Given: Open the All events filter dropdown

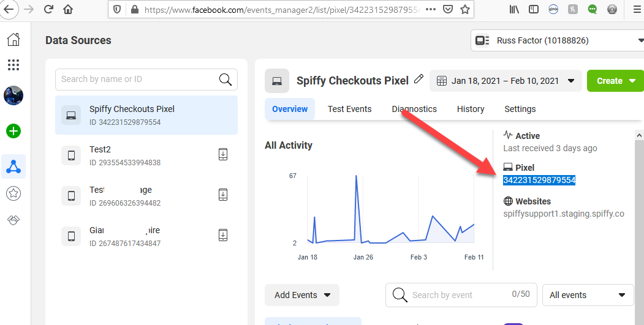Looking at the screenshot, I should click(588, 295).
